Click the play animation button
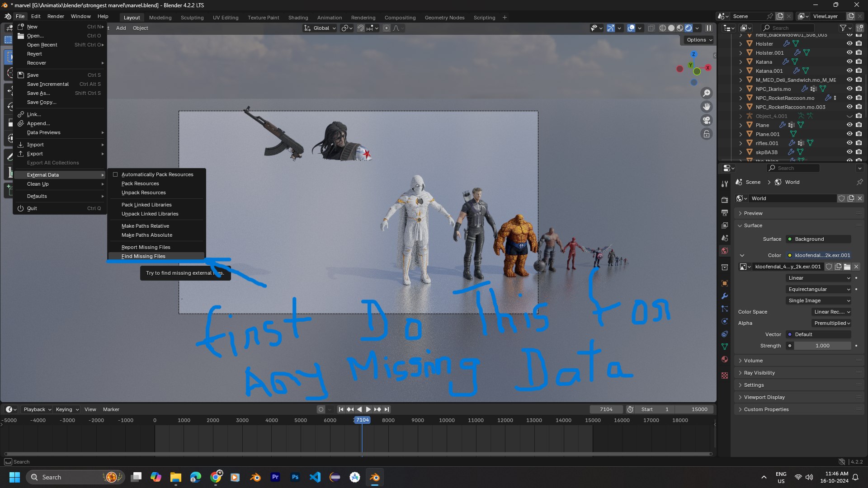 (x=368, y=409)
